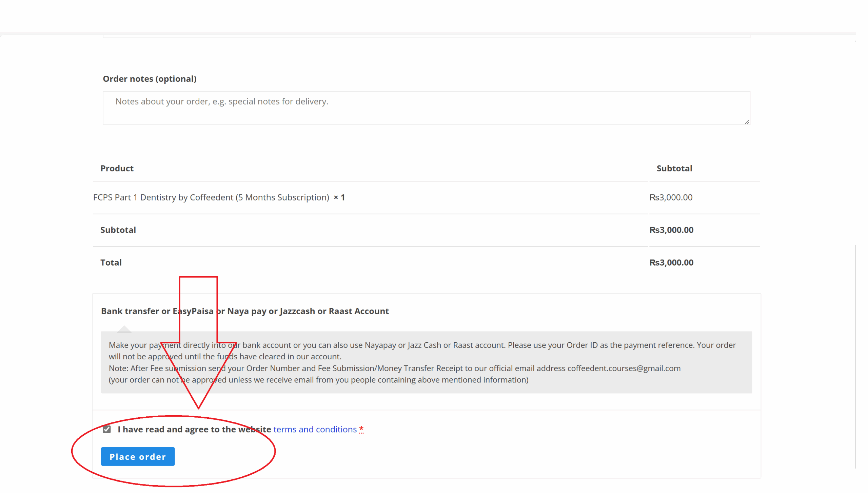Screen dimensions: 868x493
Task: Click the FCPS Part 1 Dentistry product name
Action: (211, 197)
